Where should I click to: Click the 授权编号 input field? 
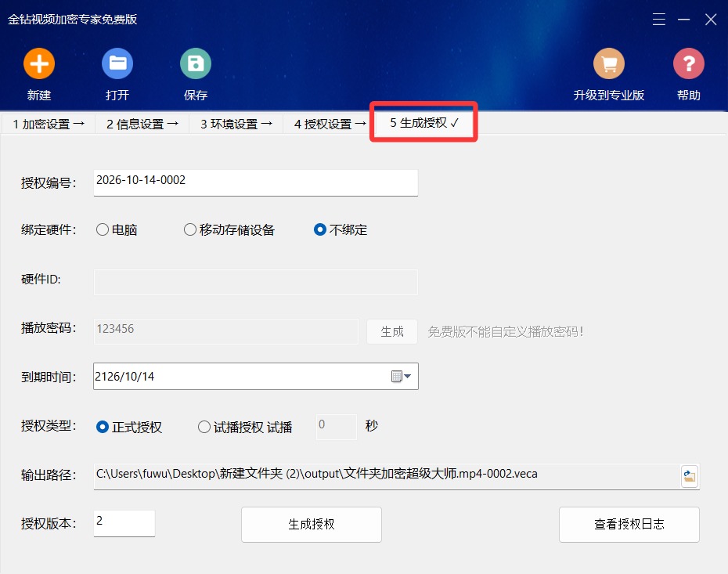[x=256, y=183]
